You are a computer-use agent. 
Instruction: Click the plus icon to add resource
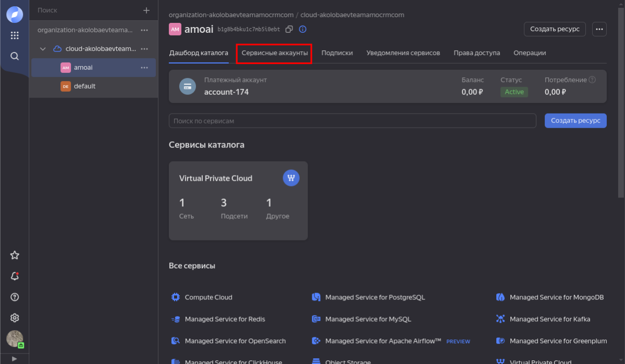click(x=146, y=10)
